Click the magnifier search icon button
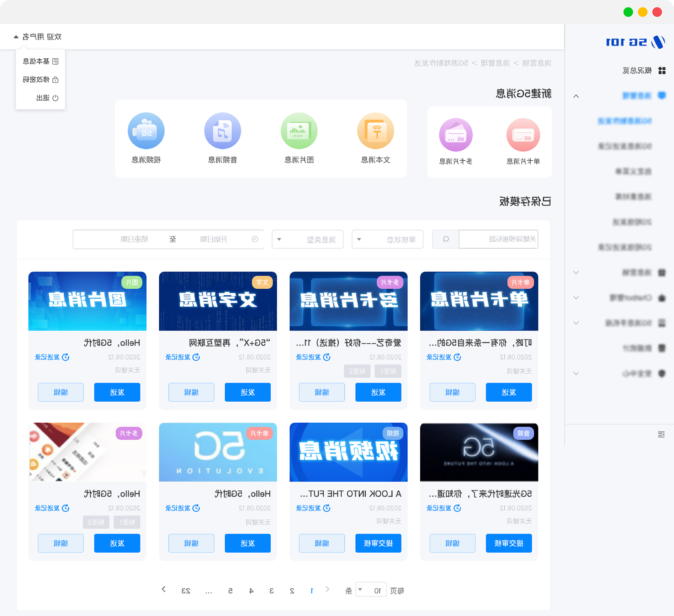The image size is (674, 616). pyautogui.click(x=445, y=239)
